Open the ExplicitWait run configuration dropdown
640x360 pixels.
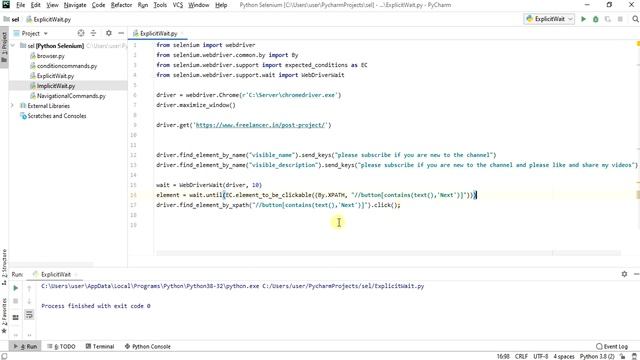[x=549, y=19]
